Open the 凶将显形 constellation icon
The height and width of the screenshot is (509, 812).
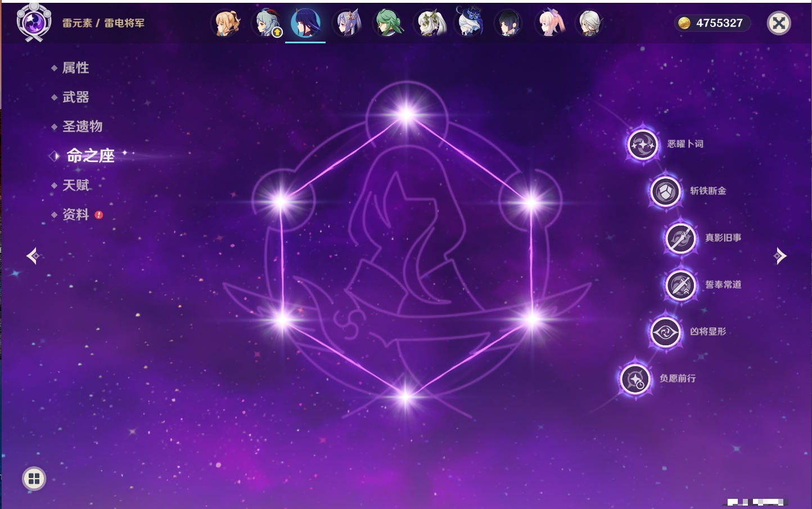[x=665, y=332]
